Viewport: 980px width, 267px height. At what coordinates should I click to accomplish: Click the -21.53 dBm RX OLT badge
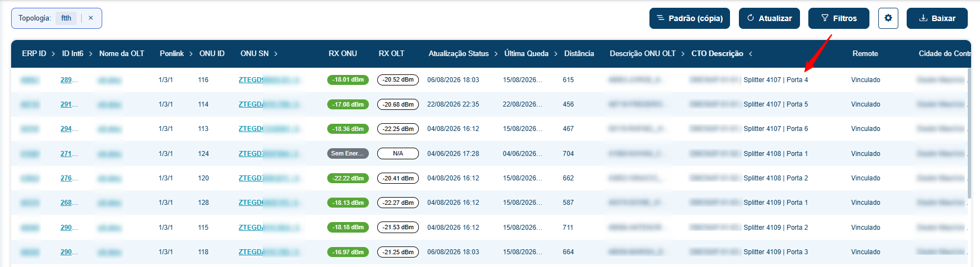click(398, 228)
